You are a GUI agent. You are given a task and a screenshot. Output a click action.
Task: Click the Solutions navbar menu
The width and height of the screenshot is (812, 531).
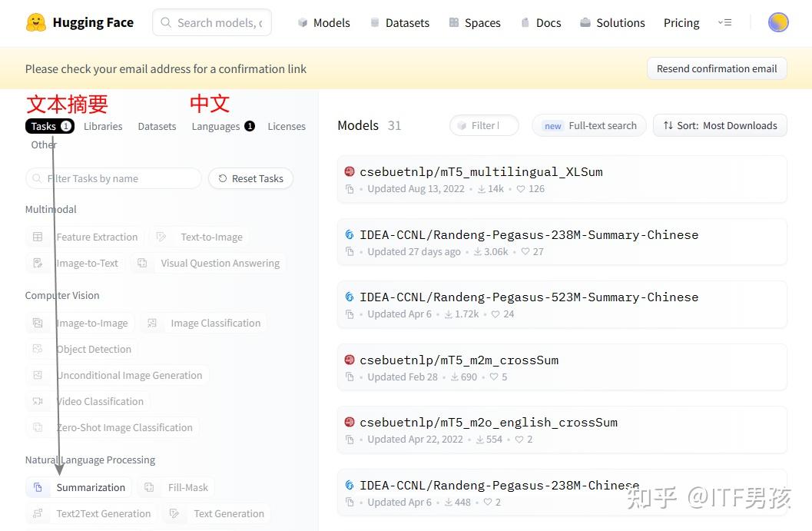click(612, 23)
